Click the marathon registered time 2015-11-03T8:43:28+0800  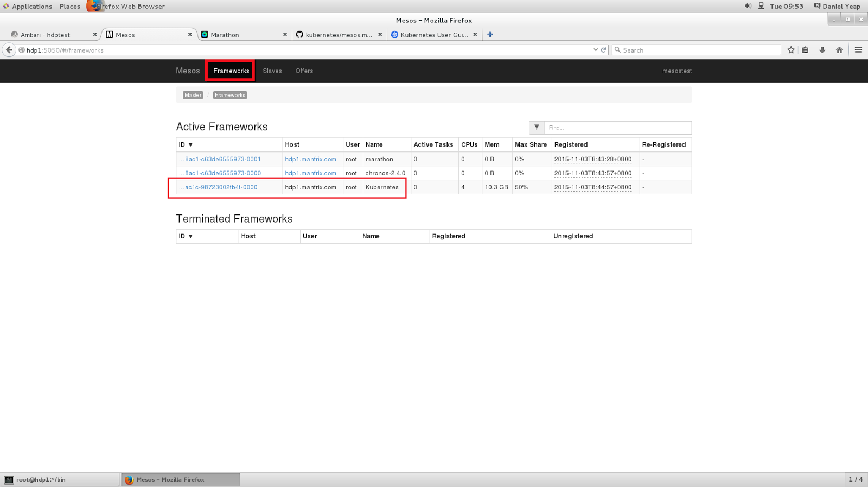(x=593, y=159)
